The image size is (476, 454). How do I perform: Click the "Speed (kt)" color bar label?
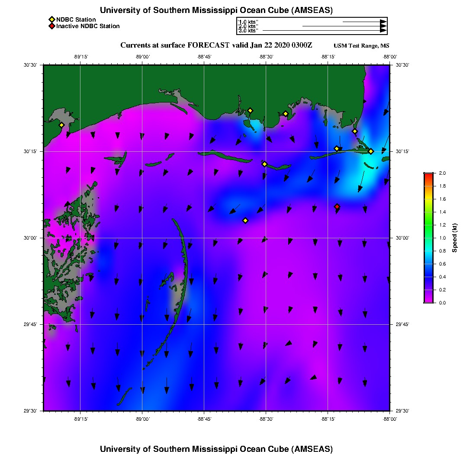pos(455,238)
